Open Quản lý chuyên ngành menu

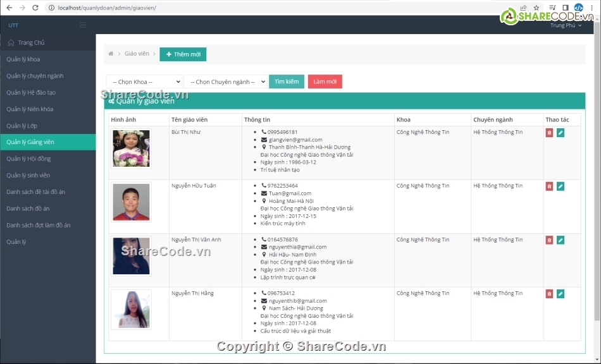[x=48, y=76]
